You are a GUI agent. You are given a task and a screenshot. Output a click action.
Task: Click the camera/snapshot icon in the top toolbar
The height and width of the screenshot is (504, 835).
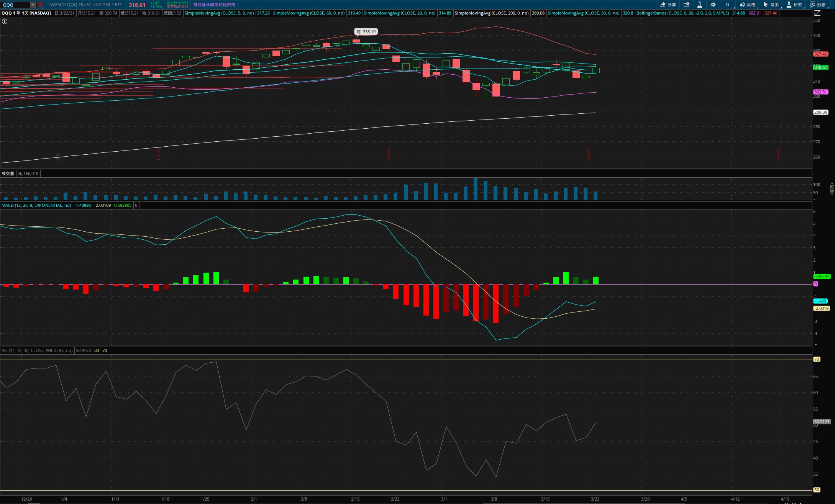click(x=686, y=5)
